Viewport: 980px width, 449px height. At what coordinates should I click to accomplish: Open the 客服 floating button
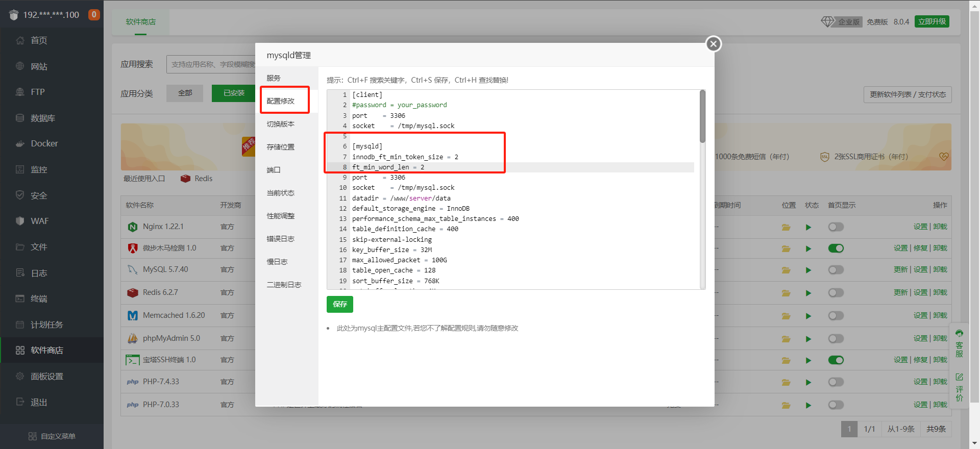pyautogui.click(x=960, y=344)
